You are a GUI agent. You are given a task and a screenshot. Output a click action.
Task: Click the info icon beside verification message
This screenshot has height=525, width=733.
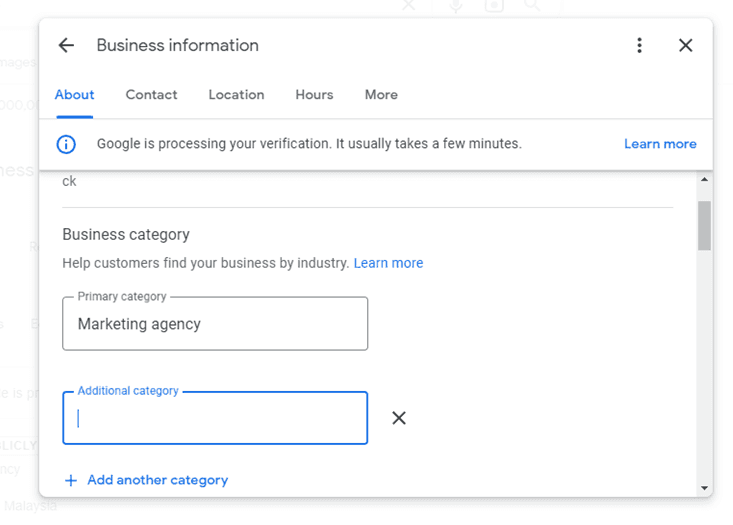coord(66,144)
